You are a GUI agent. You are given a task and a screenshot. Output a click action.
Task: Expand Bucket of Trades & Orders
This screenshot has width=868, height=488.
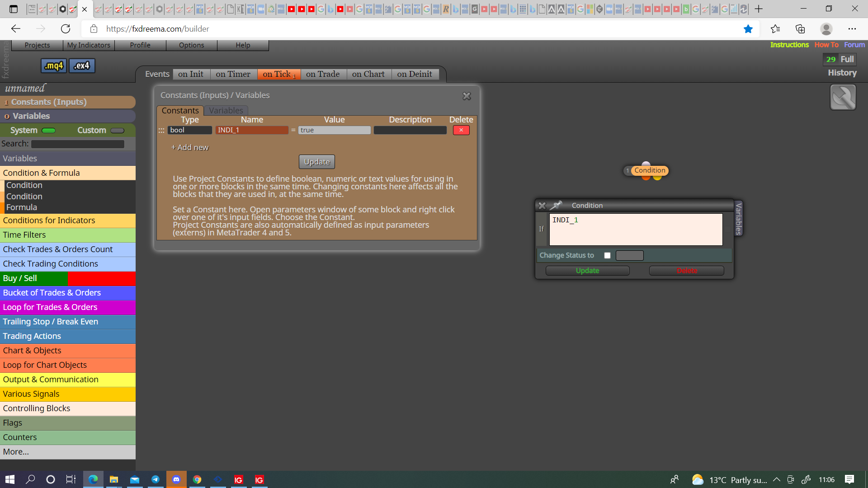click(68, 293)
